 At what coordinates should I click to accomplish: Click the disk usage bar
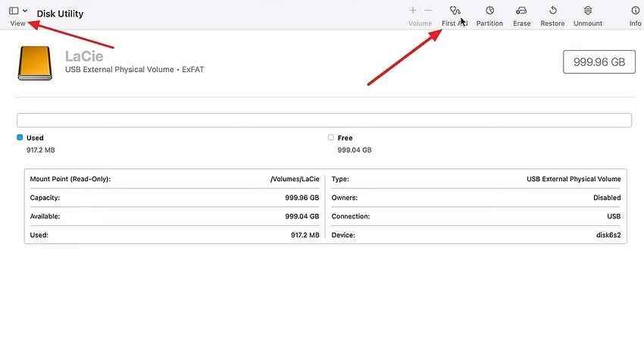[324, 120]
